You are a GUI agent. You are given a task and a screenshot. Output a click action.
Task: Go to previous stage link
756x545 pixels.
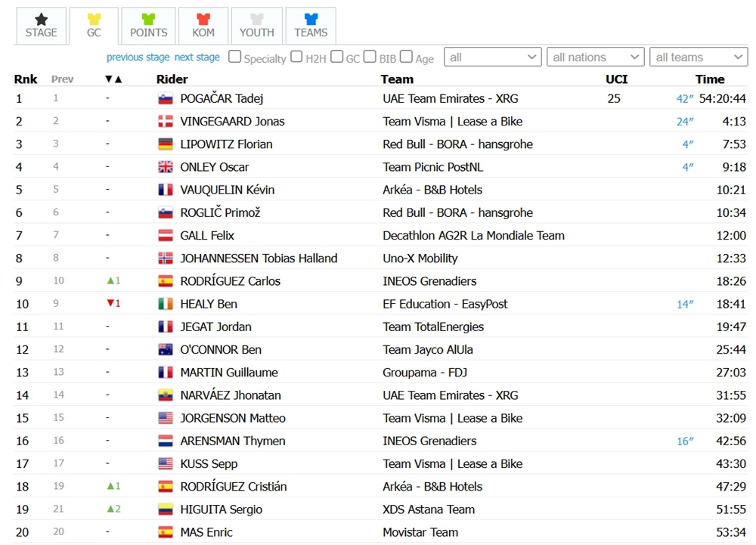point(138,57)
